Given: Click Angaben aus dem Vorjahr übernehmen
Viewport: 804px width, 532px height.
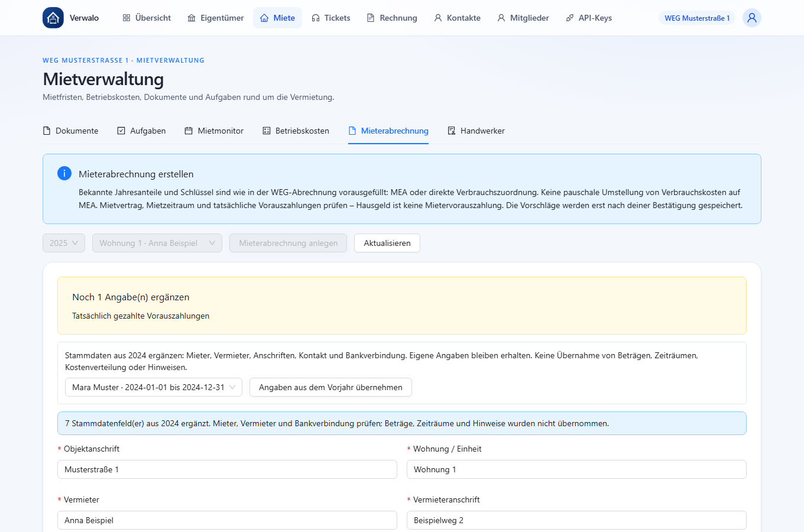Looking at the screenshot, I should click(x=330, y=387).
